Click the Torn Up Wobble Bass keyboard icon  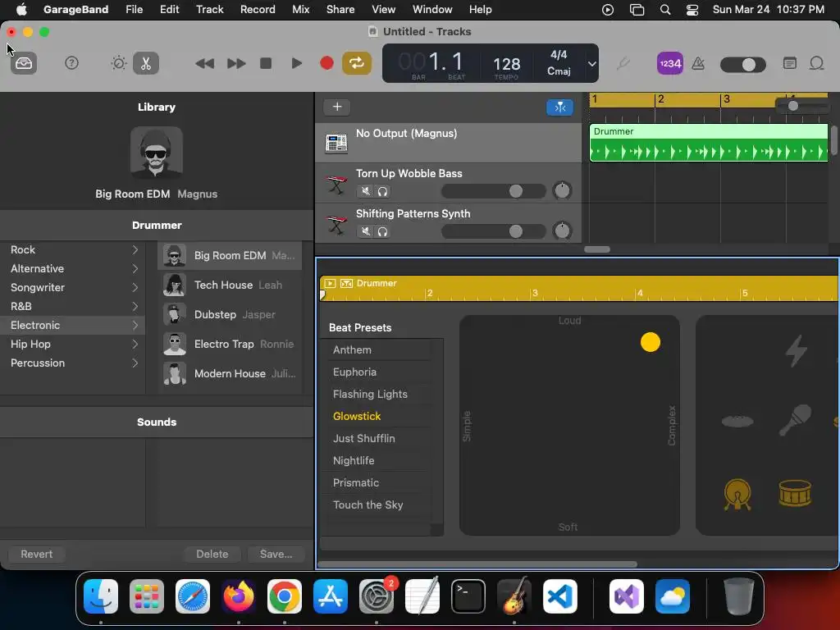(x=336, y=185)
